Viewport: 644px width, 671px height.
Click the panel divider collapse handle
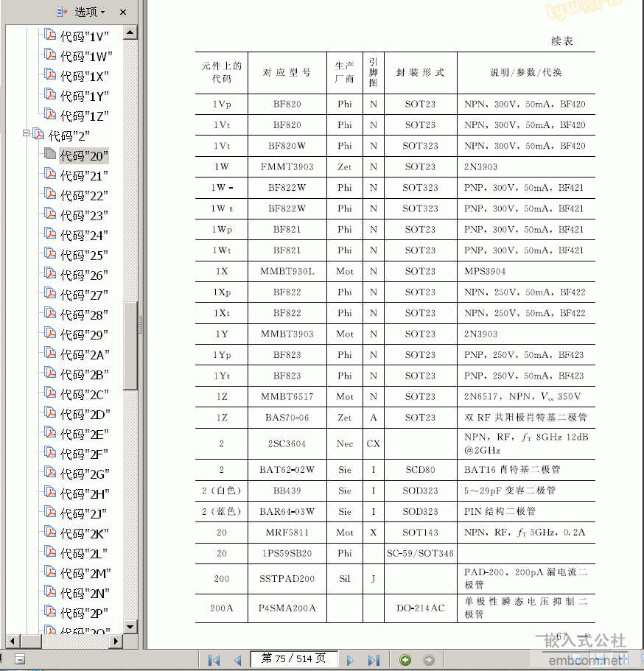point(141,324)
